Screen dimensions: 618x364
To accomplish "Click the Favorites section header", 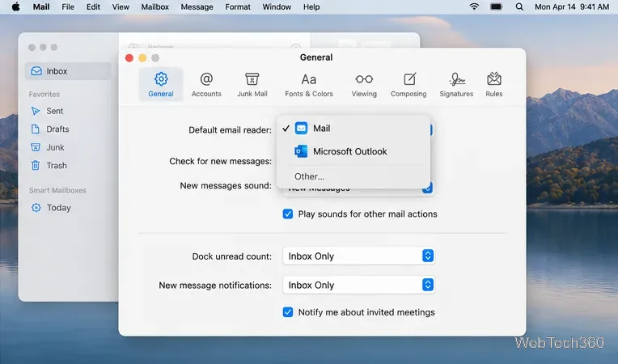I will [44, 94].
